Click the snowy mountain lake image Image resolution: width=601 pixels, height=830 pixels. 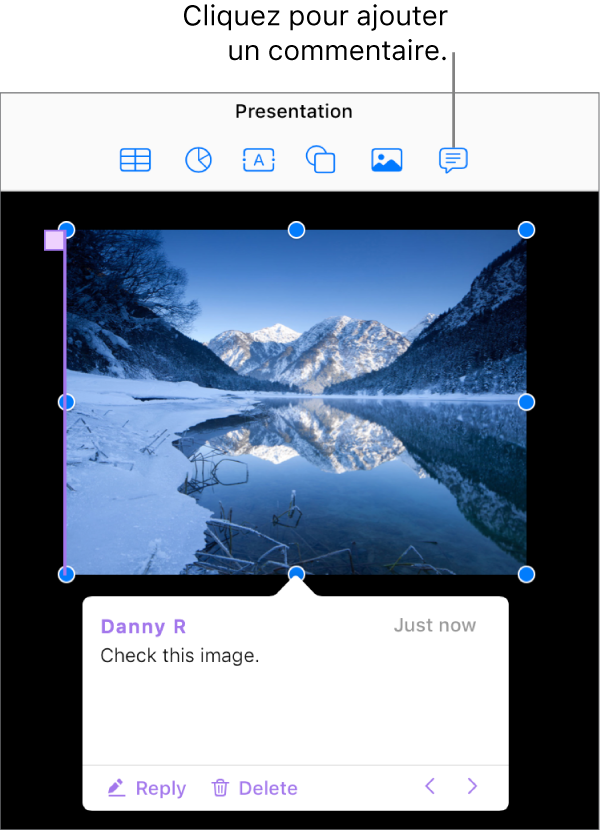(x=297, y=402)
